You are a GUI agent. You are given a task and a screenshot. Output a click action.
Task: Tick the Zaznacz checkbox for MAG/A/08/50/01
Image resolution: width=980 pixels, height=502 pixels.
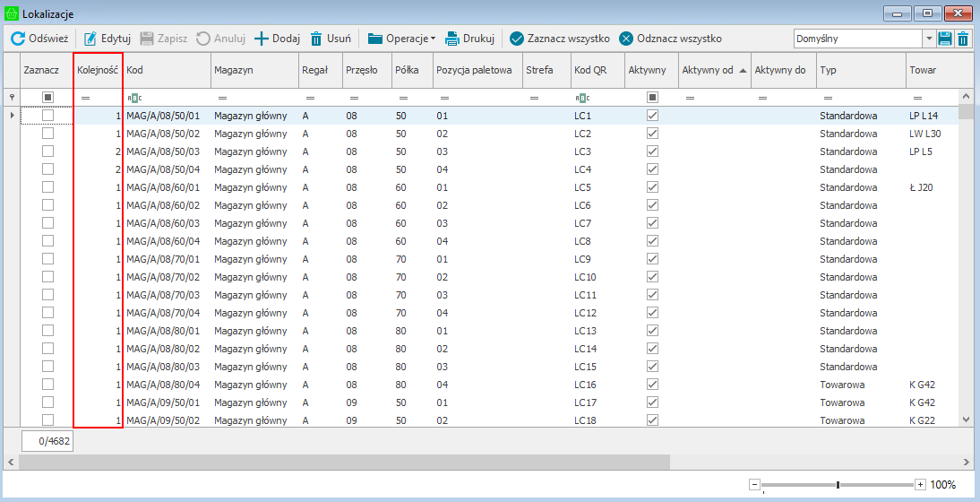[x=48, y=116]
